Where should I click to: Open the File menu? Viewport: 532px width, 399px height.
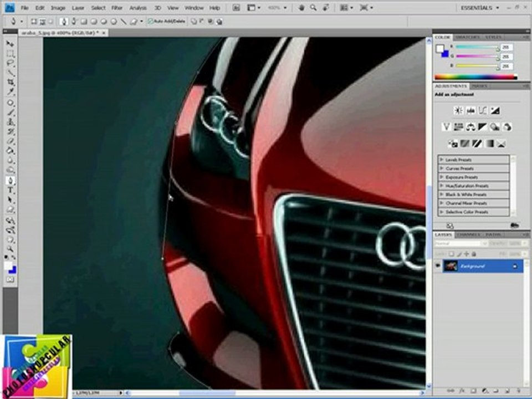pyautogui.click(x=24, y=7)
